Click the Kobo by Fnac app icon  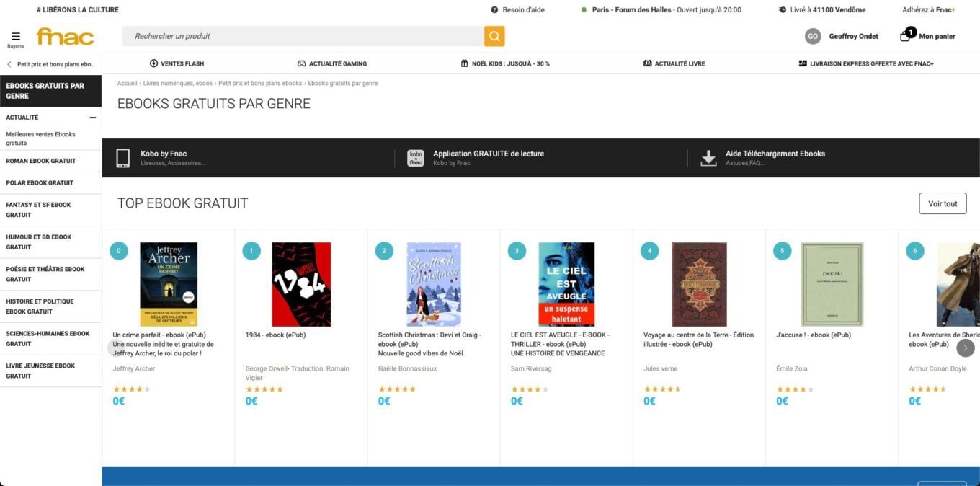[x=416, y=158]
